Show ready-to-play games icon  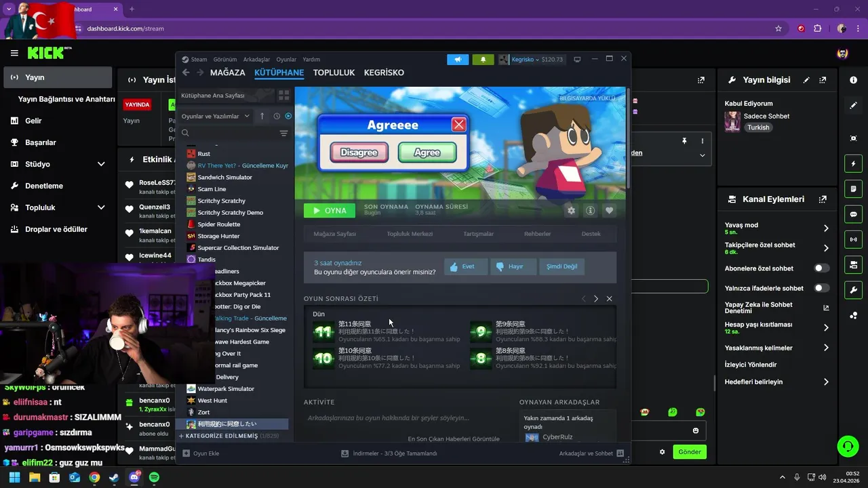click(x=288, y=116)
